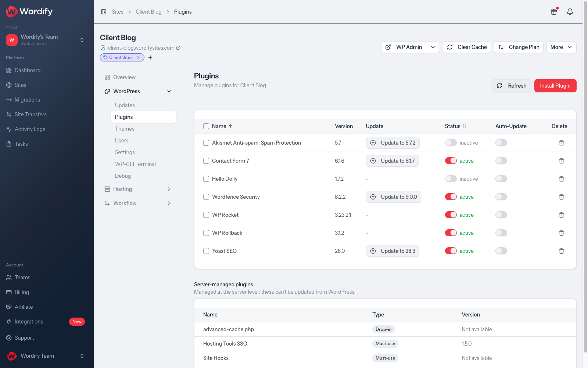Update Wordfence to 9.0.0
Screen dimensions: 588x368
tap(394, 197)
